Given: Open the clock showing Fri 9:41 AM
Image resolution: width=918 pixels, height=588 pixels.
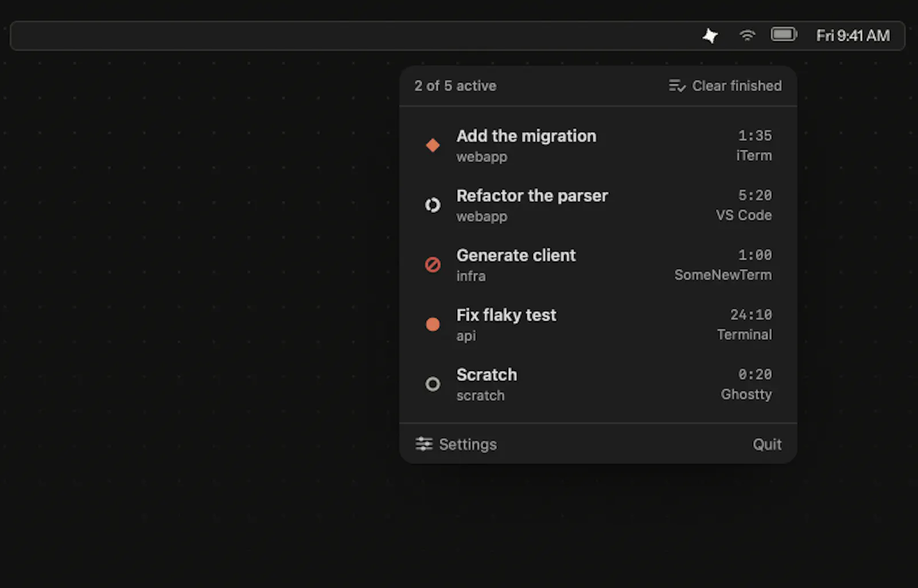Looking at the screenshot, I should [x=853, y=36].
